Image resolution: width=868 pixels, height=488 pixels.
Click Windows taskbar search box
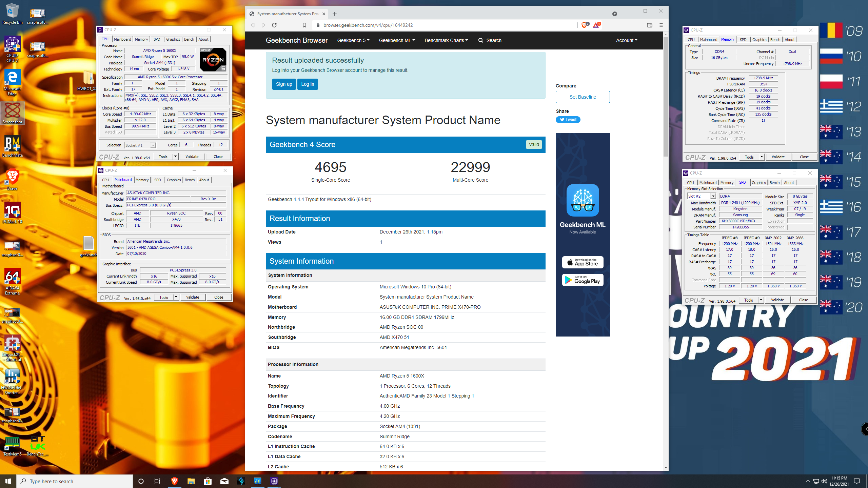[x=75, y=481]
